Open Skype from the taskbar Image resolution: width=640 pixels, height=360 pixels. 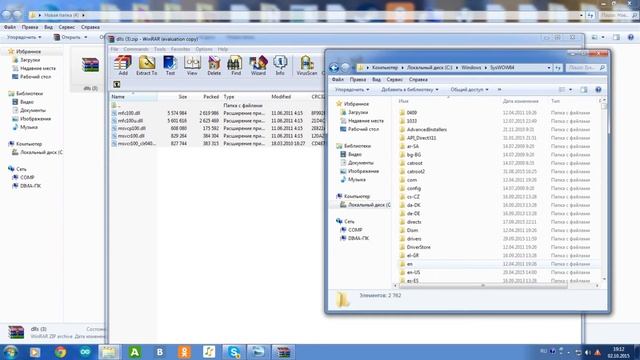tap(234, 351)
